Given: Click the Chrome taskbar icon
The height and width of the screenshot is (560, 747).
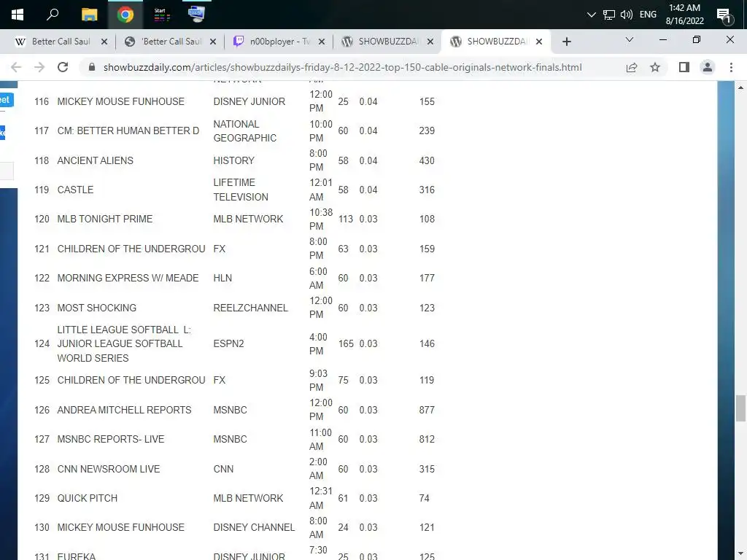Looking at the screenshot, I should coord(125,15).
